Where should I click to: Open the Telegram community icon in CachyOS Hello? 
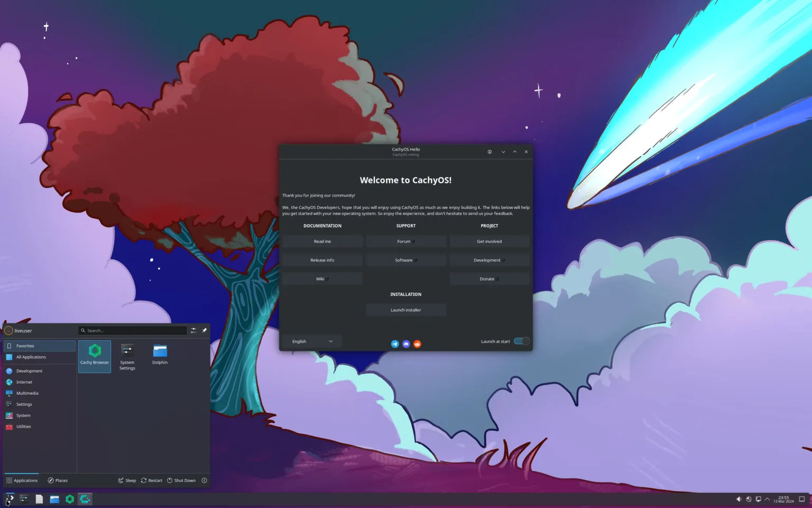(x=395, y=344)
